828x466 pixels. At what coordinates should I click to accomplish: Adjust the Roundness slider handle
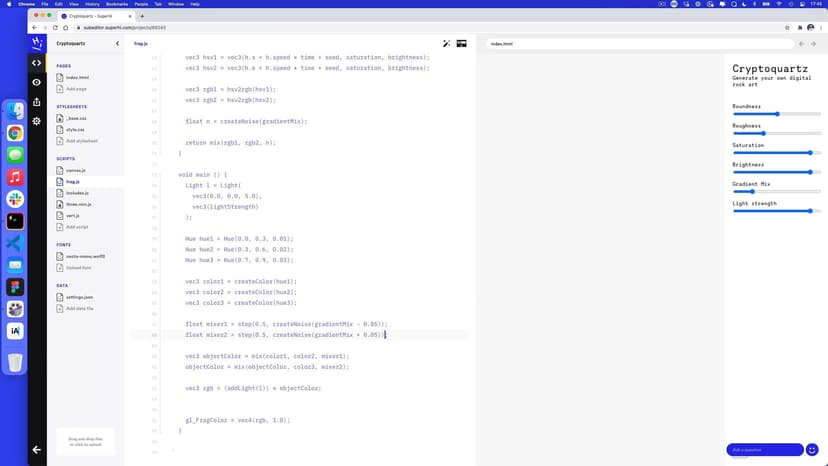click(x=777, y=114)
